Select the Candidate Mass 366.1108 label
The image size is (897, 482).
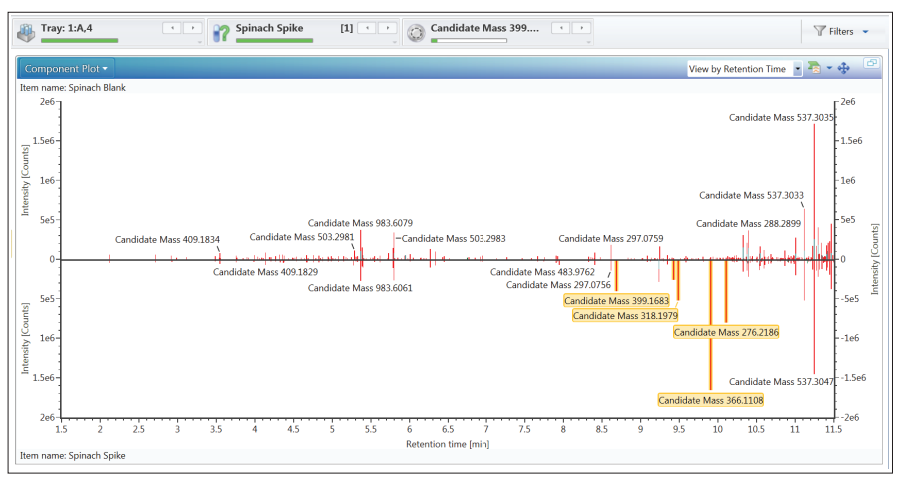[711, 400]
